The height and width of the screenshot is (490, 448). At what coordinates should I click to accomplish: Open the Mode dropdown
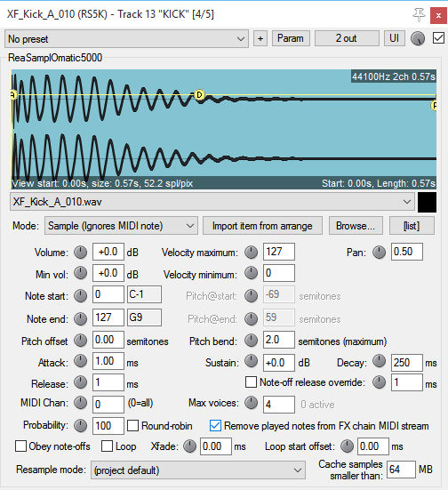[x=121, y=226]
